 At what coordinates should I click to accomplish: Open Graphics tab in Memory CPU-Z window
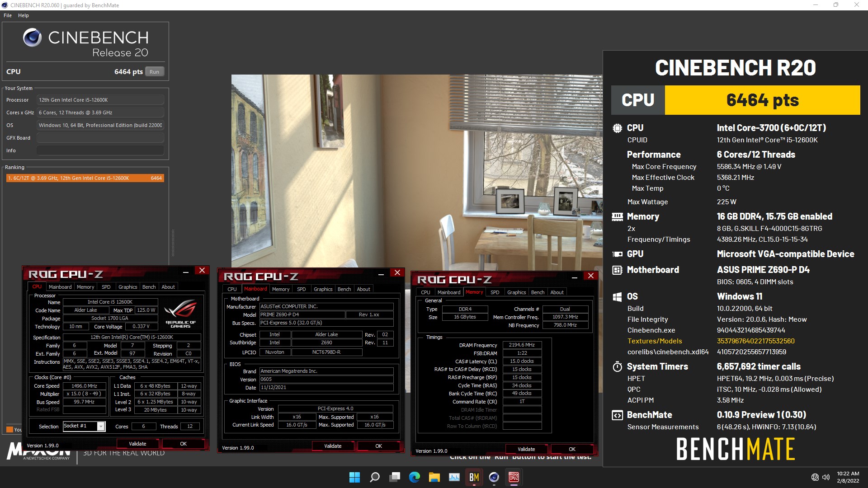click(517, 292)
